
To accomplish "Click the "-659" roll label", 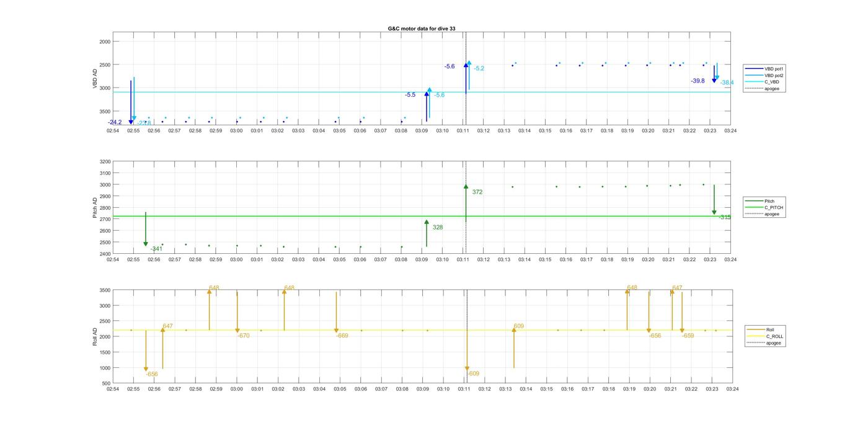I will [688, 336].
